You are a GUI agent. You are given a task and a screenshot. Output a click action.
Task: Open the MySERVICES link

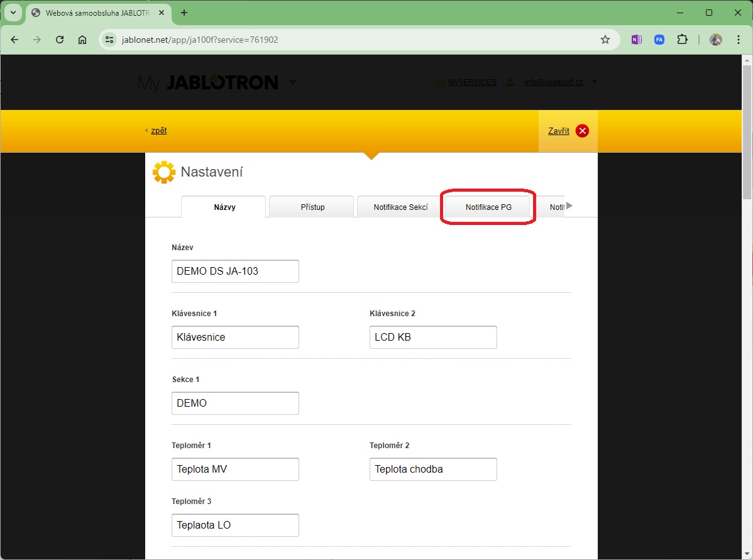click(471, 82)
